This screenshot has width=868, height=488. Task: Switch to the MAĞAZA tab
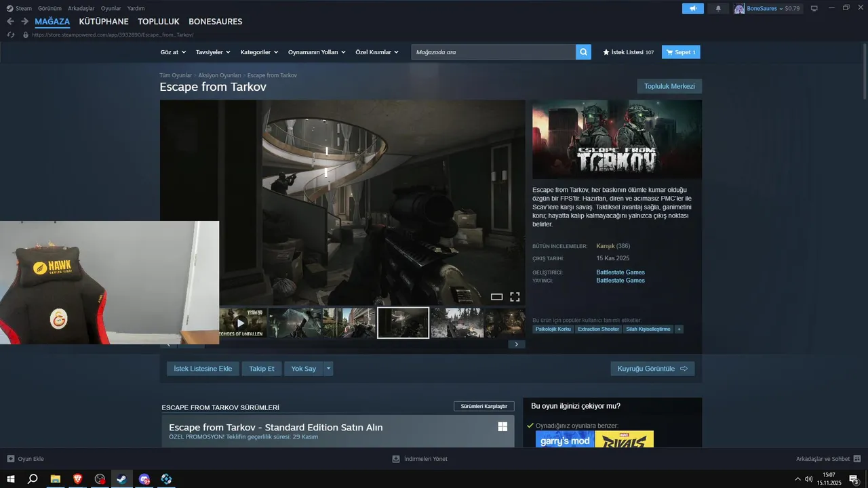(52, 22)
